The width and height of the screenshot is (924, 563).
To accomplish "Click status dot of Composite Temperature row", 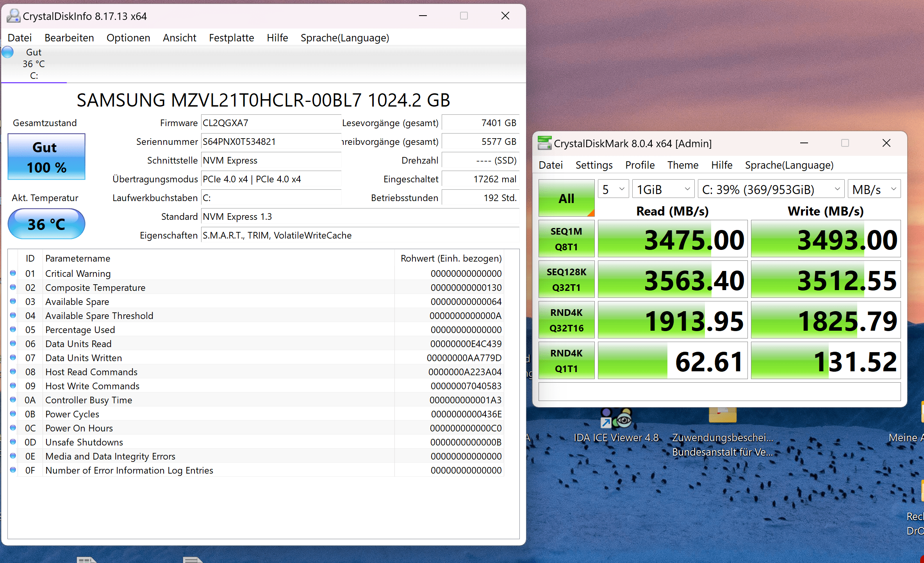I will pos(13,287).
